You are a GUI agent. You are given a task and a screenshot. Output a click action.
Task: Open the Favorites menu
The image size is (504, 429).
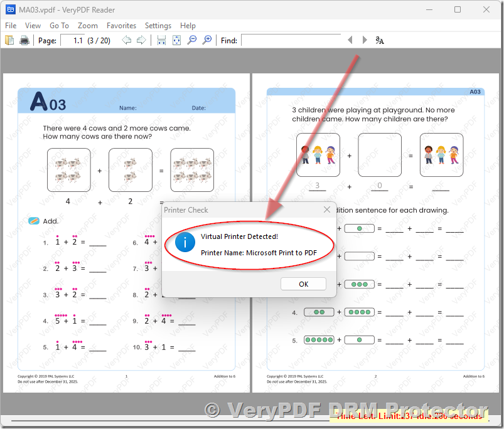[x=121, y=25]
